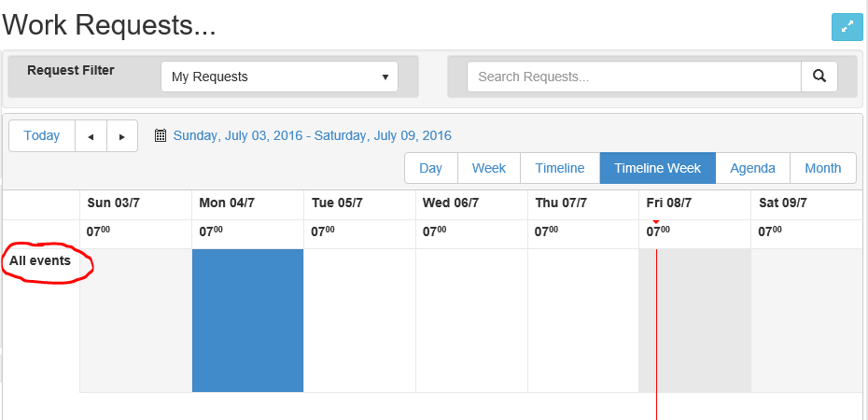Switch to the Agenda view
This screenshot has height=420, width=868.
tap(752, 168)
